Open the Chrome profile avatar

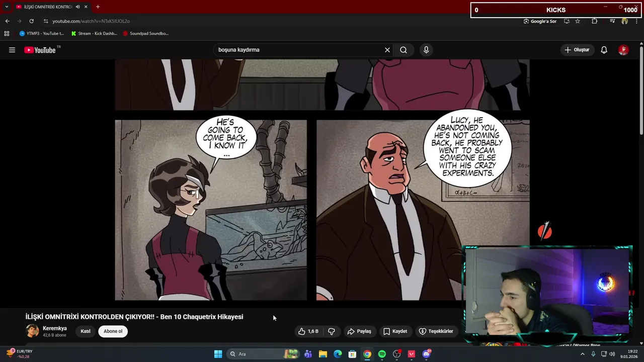(x=625, y=21)
